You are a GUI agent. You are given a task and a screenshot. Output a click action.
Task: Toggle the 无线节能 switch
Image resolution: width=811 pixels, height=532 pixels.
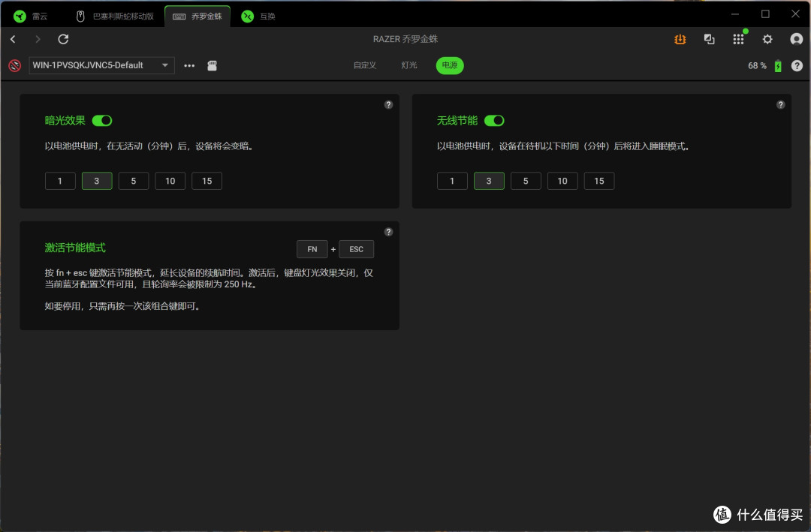[x=494, y=121]
